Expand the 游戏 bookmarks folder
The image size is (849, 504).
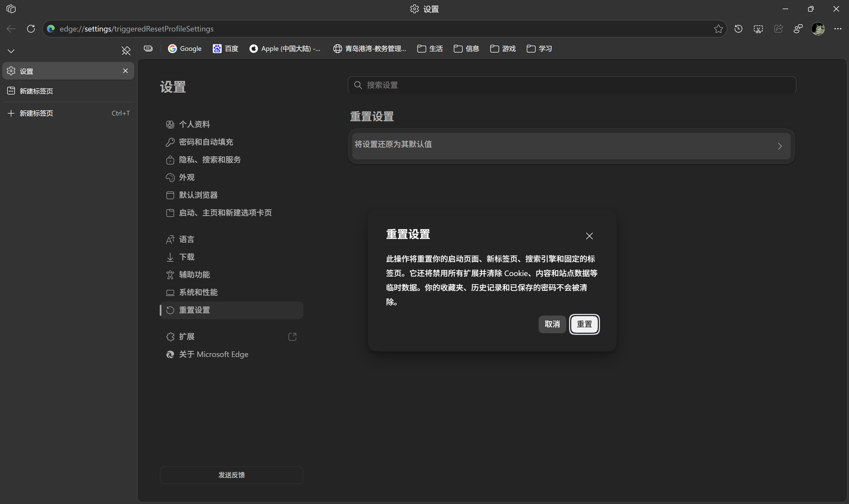(x=503, y=49)
